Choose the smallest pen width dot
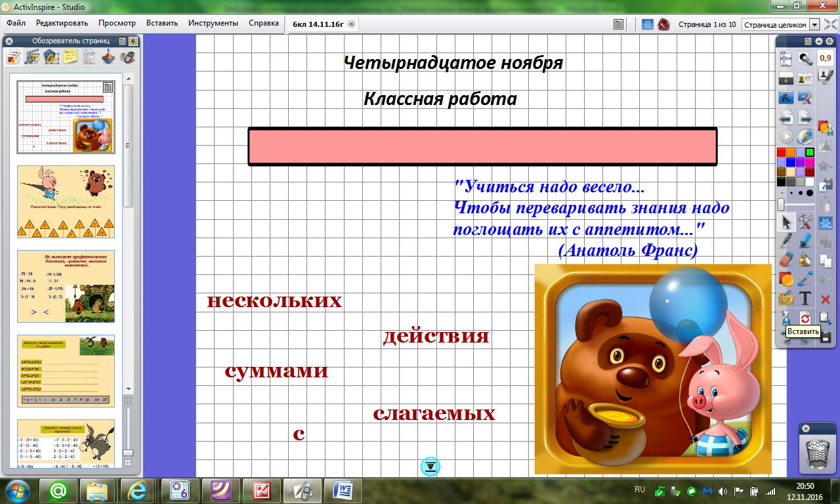The image size is (840, 504). pyautogui.click(x=781, y=193)
